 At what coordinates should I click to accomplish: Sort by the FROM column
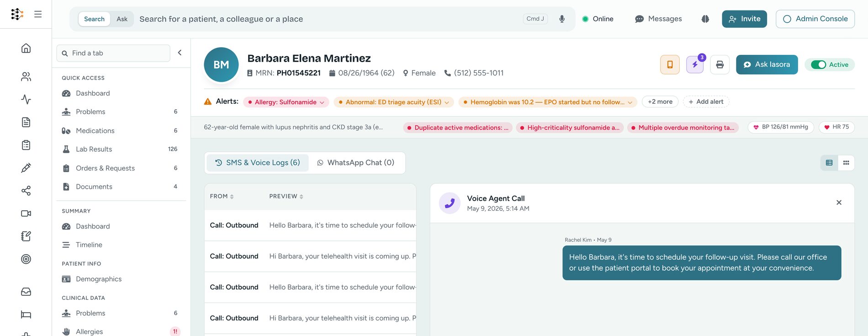click(222, 196)
